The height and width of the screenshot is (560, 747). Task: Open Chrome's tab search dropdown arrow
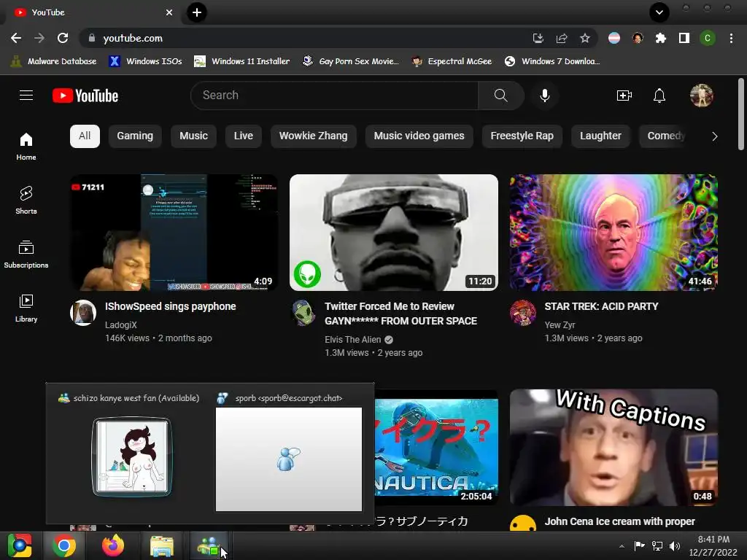(x=659, y=12)
